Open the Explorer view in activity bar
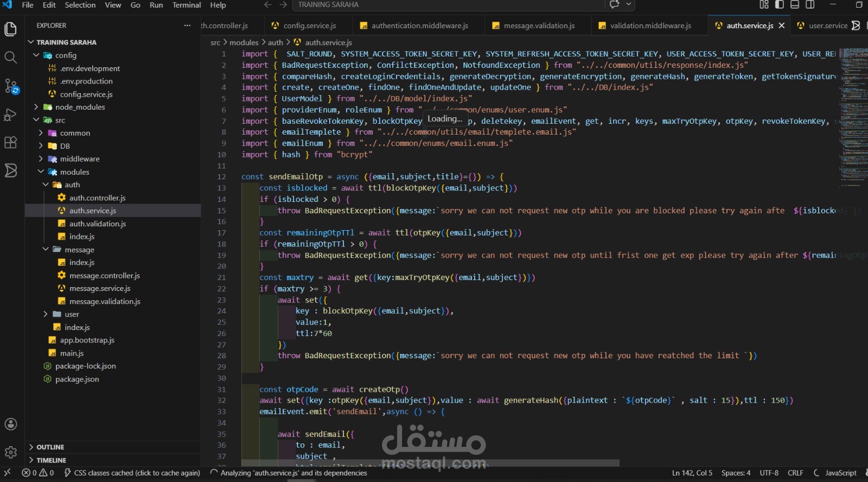868x482 pixels. point(10,29)
